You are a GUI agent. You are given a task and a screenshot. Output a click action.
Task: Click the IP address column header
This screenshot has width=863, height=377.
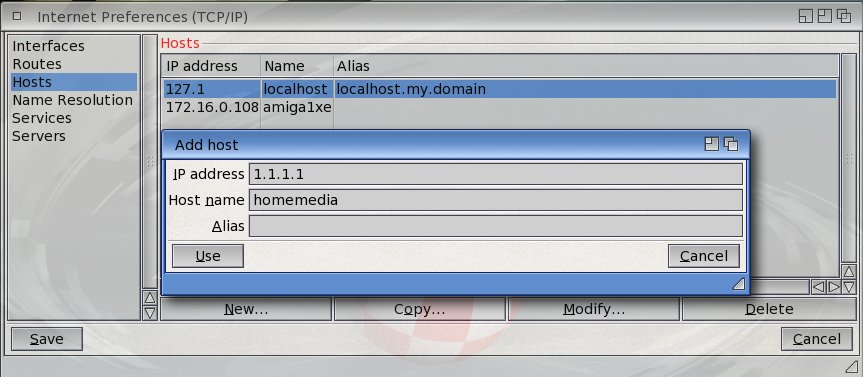210,66
